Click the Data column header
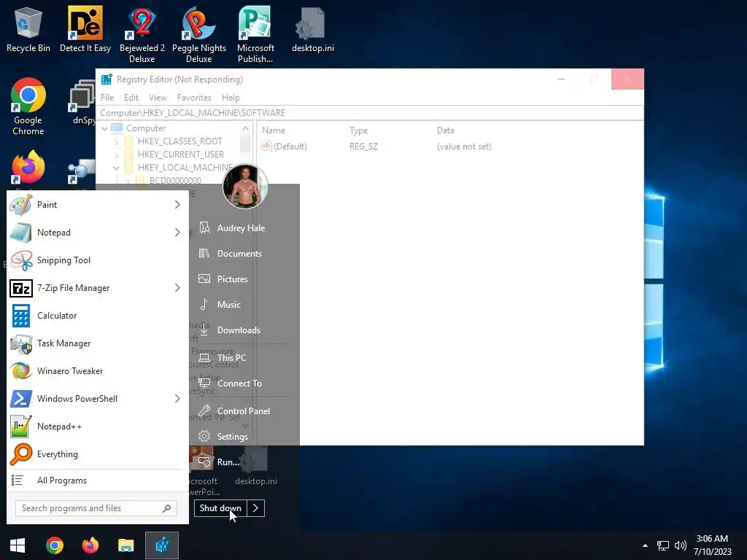This screenshot has width=747, height=560. click(x=446, y=131)
